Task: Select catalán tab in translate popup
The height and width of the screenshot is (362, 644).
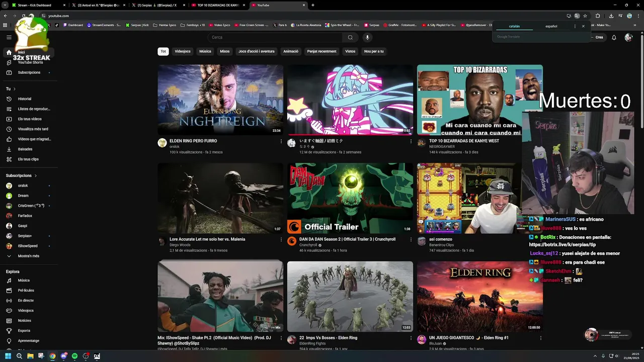Action: point(514,26)
